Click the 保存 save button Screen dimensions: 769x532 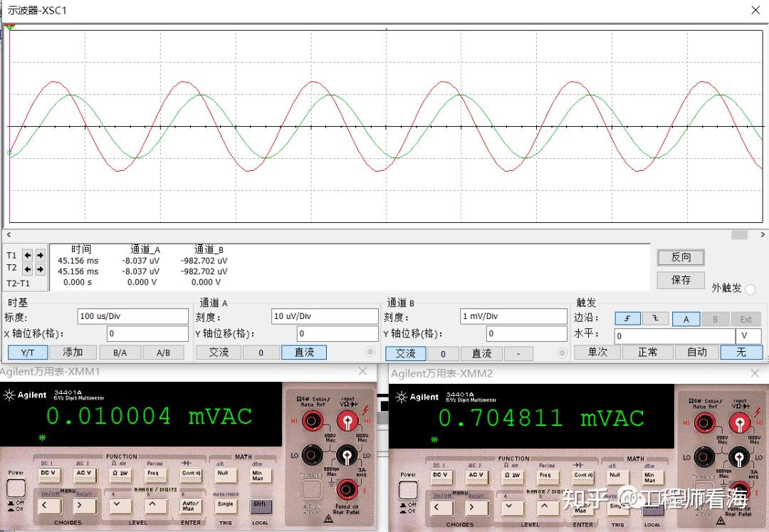coord(681,280)
